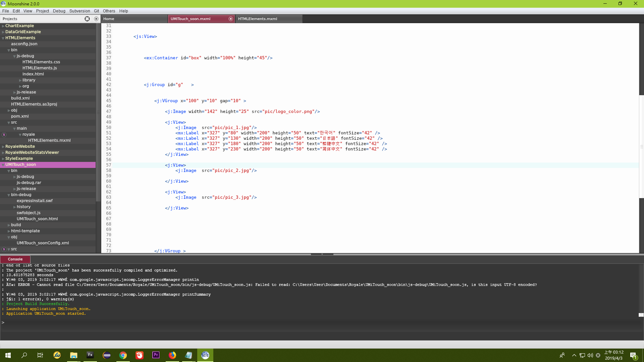This screenshot has width=644, height=362.
Task: Expand the ChartExample project
Action: 3,25
